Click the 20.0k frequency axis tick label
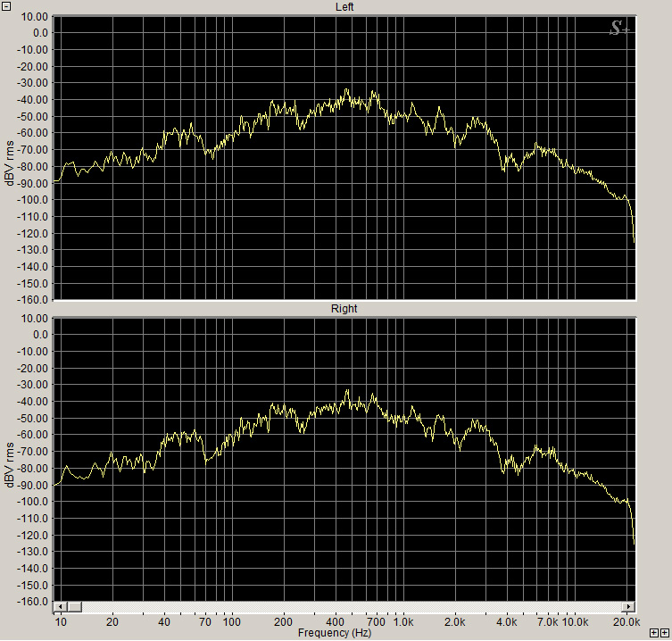This screenshot has width=672, height=641. [626, 621]
